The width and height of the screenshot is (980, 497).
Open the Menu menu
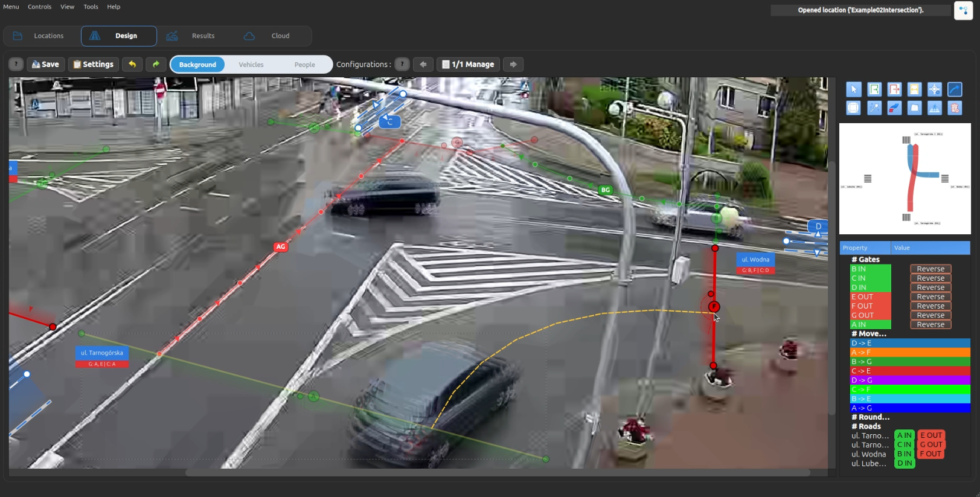[x=11, y=7]
